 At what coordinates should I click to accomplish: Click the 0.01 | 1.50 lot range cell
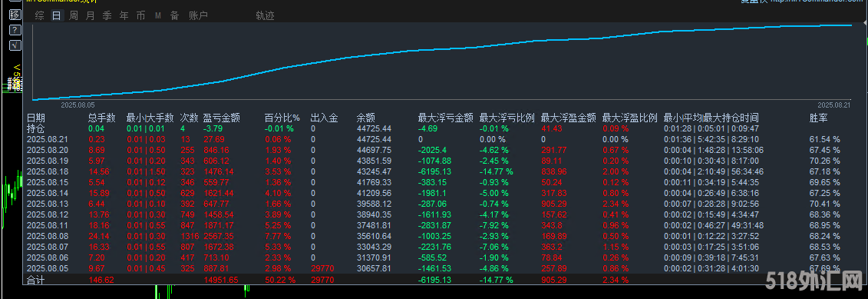(x=146, y=171)
